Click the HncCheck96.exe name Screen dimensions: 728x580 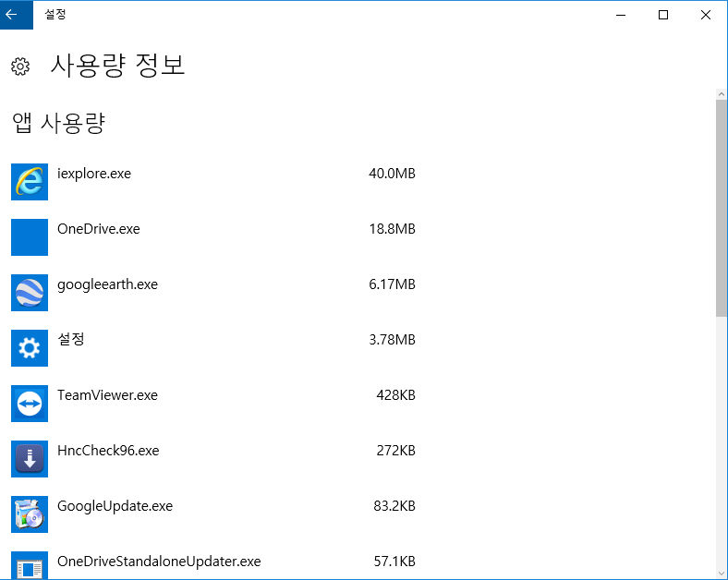tap(108, 451)
